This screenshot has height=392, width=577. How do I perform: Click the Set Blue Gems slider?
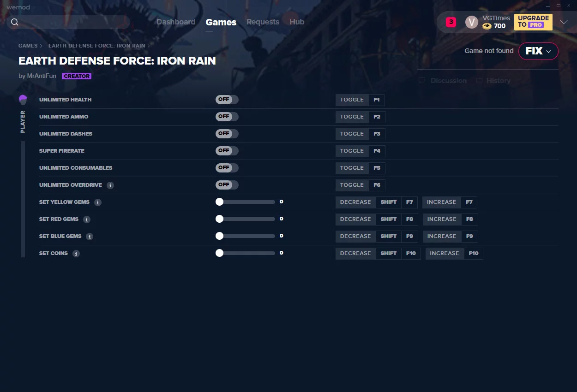click(245, 236)
